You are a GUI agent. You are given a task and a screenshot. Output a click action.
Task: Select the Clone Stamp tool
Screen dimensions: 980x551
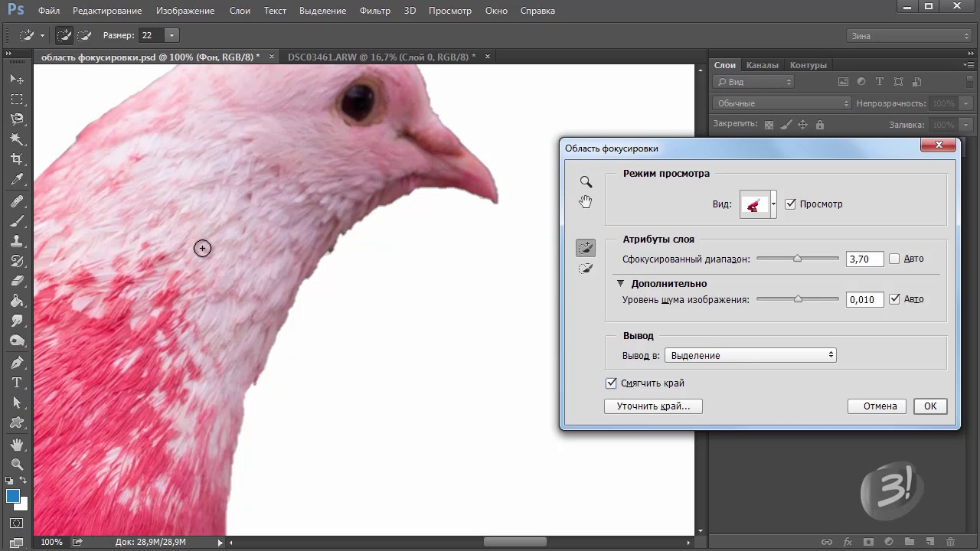point(17,241)
